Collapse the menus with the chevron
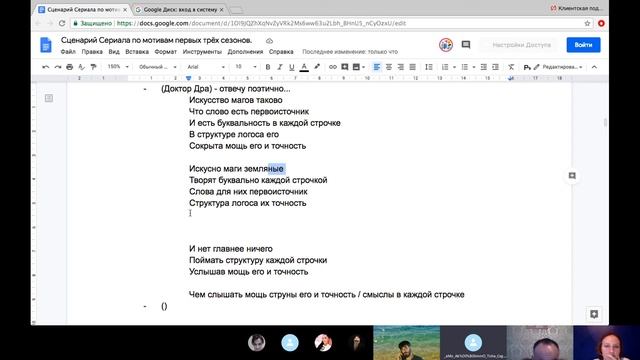640x360 pixels. point(594,67)
